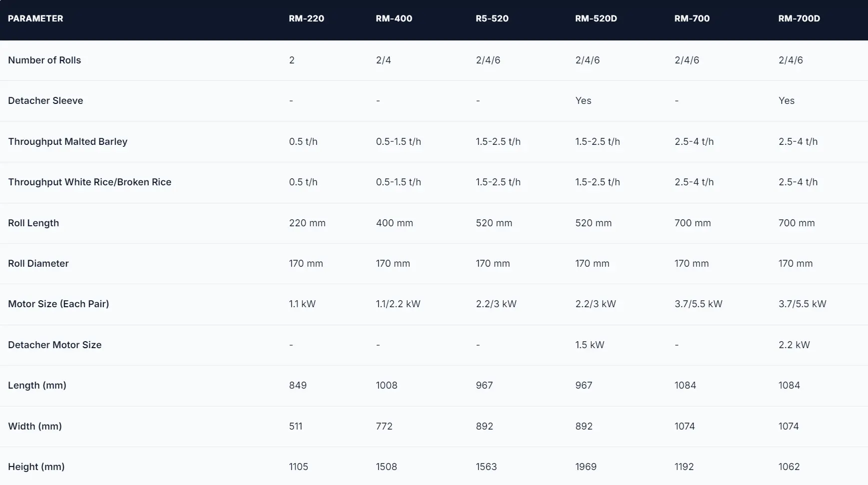Select the 3.7/5.5 kW value for RM-700
868x485 pixels.
(698, 304)
